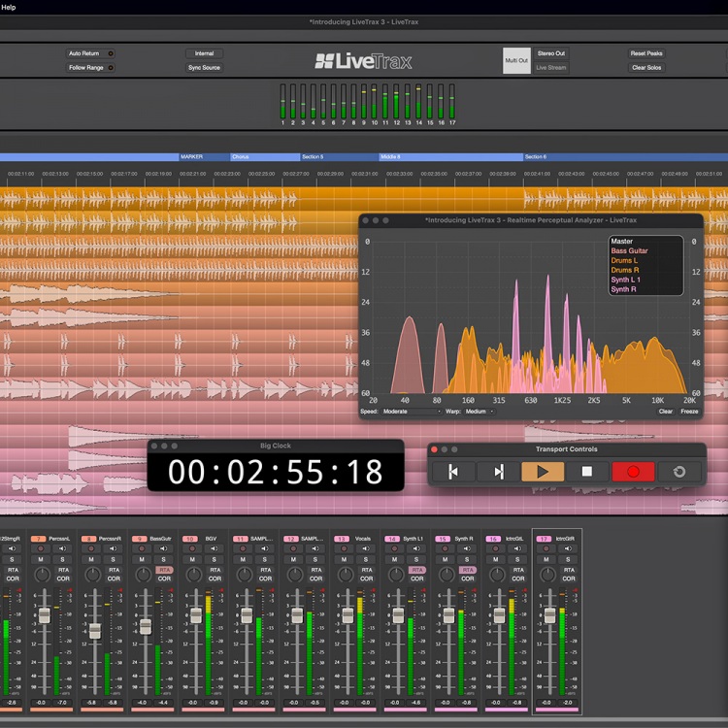Click the speaker monitor icon on channel 10 BGV

click(214, 548)
